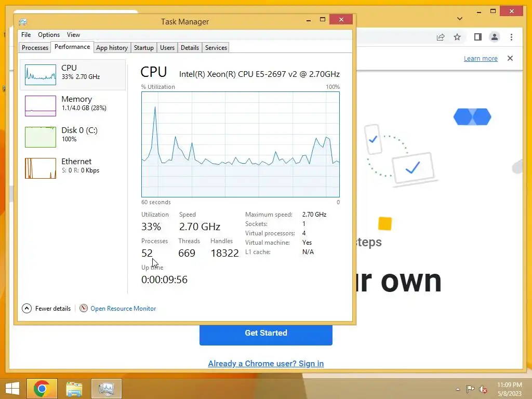
Task: Maximize the Task Manager window
Action: [x=323, y=20]
